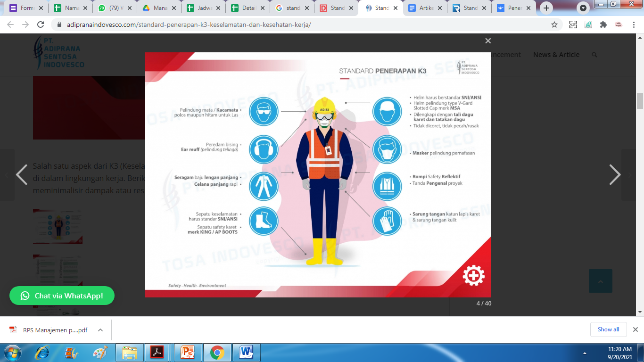Switch to Microsoft Word in taskbar

click(246, 353)
